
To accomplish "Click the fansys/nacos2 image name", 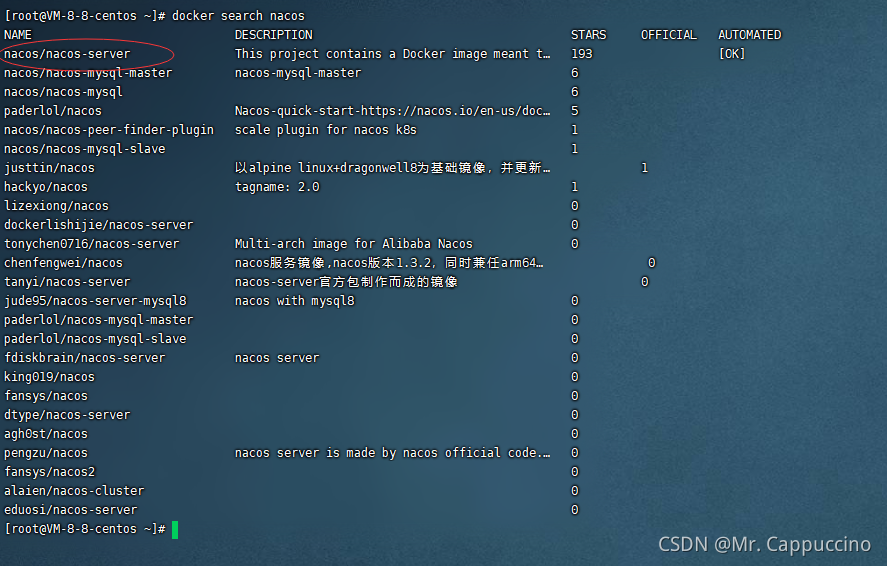I will click(x=50, y=472).
